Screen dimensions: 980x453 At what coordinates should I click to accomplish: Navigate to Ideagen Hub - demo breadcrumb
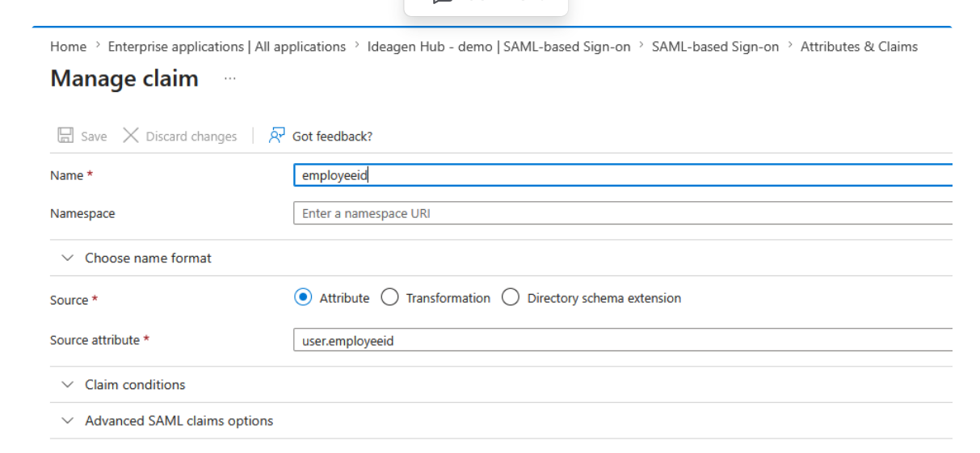tap(498, 47)
